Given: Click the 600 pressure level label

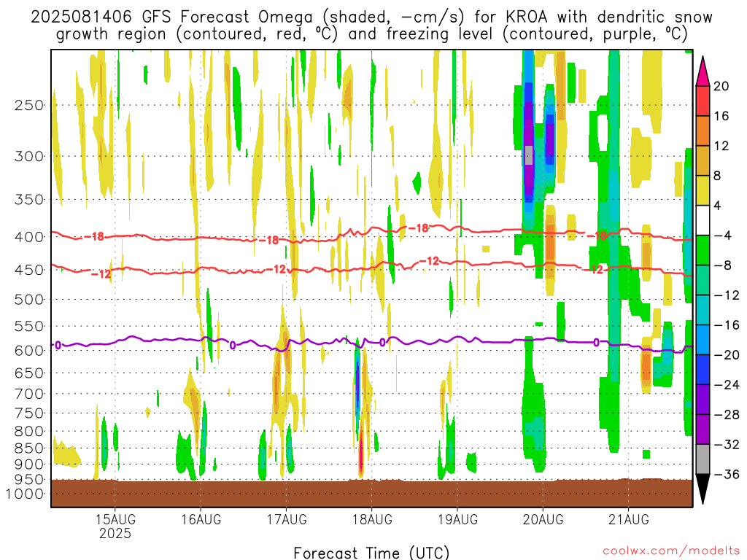Looking at the screenshot, I should point(29,351).
